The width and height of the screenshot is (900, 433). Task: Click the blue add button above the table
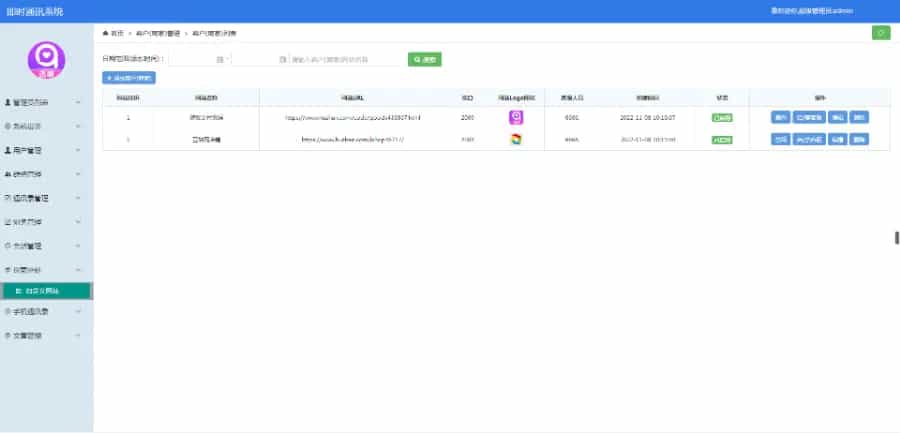(x=129, y=77)
